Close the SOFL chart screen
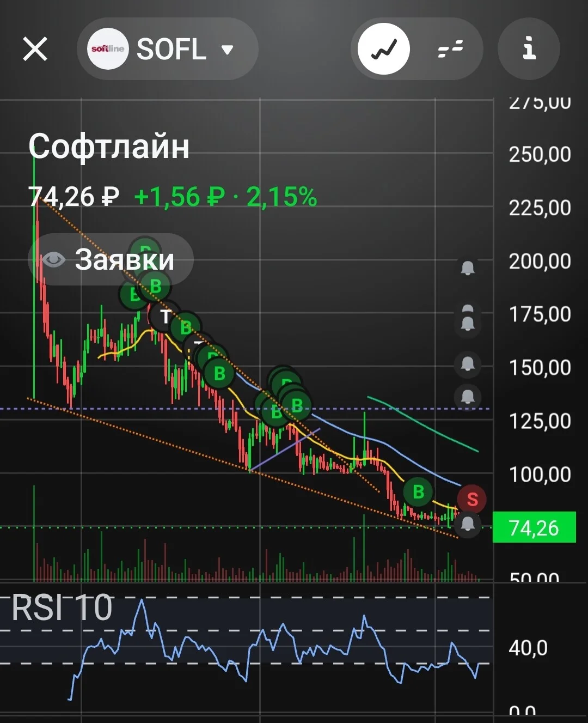588x723 pixels. tap(35, 49)
